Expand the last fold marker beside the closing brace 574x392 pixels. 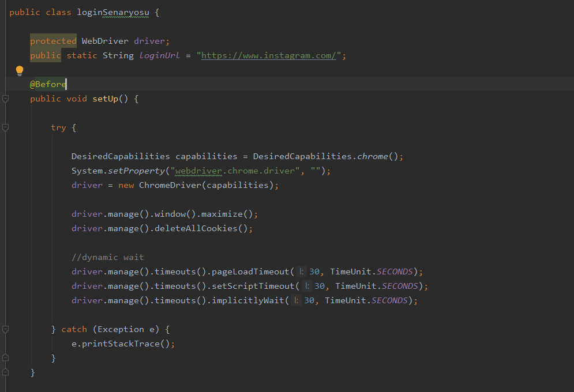point(5,372)
